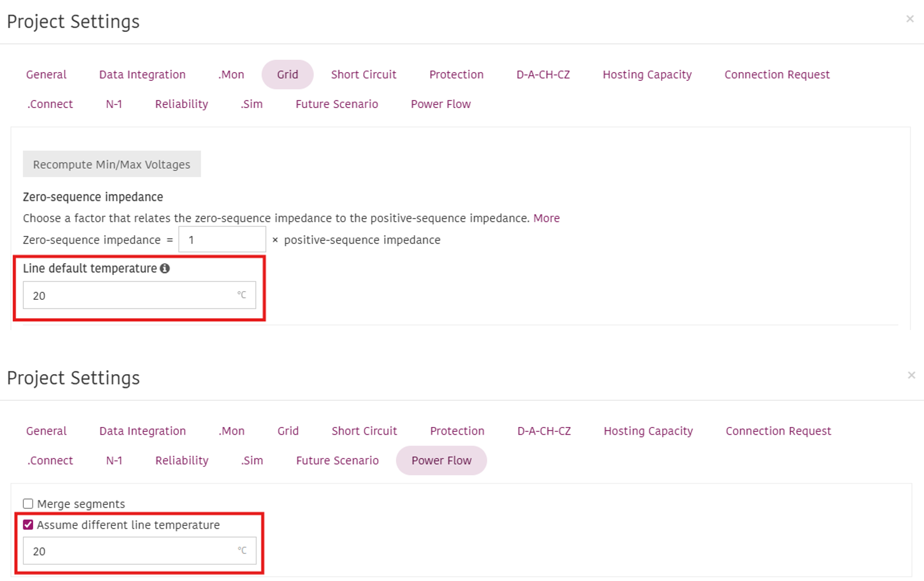Switch to Reliability tab in the Power Flow settings dialog

[x=182, y=461]
